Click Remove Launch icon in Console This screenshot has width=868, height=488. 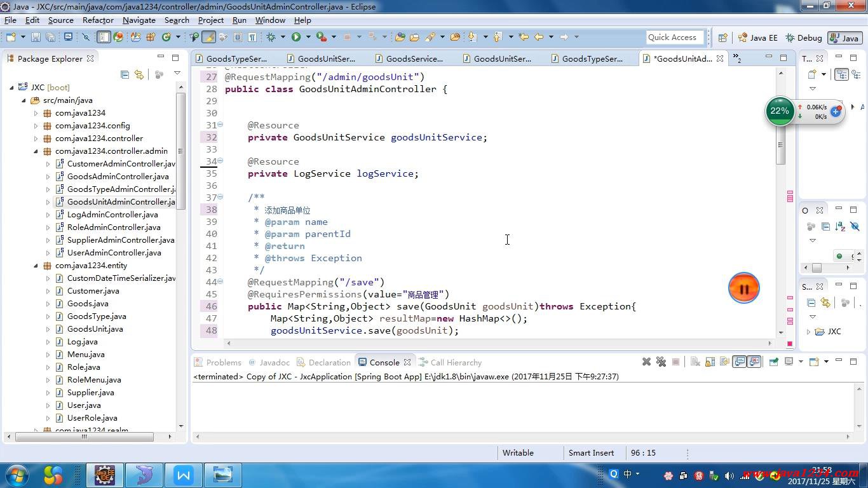646,362
